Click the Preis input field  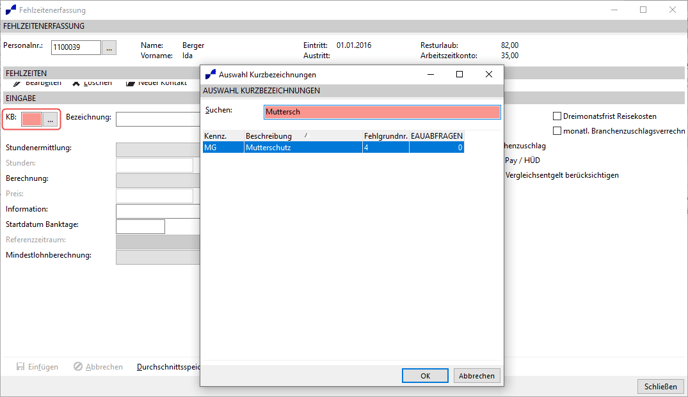pyautogui.click(x=154, y=196)
